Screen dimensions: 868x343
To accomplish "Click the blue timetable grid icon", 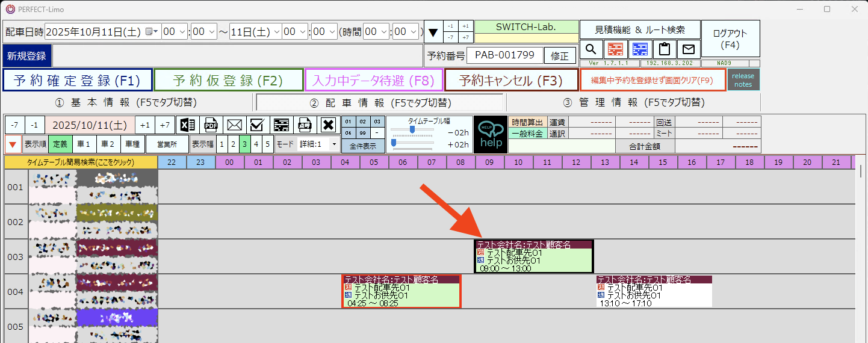I will coord(640,49).
